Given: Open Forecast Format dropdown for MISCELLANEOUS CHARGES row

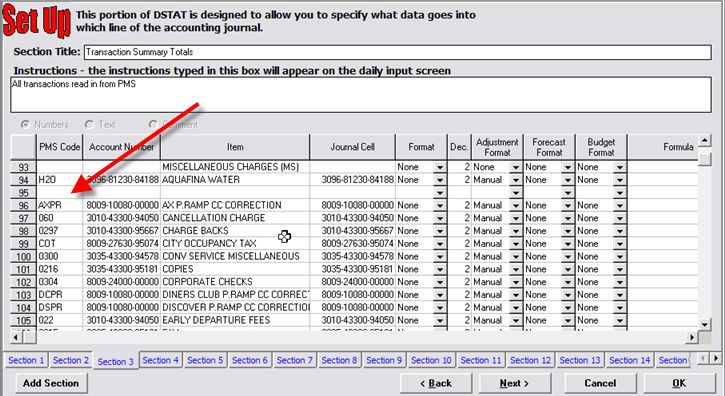Looking at the screenshot, I should pyautogui.click(x=567, y=167).
